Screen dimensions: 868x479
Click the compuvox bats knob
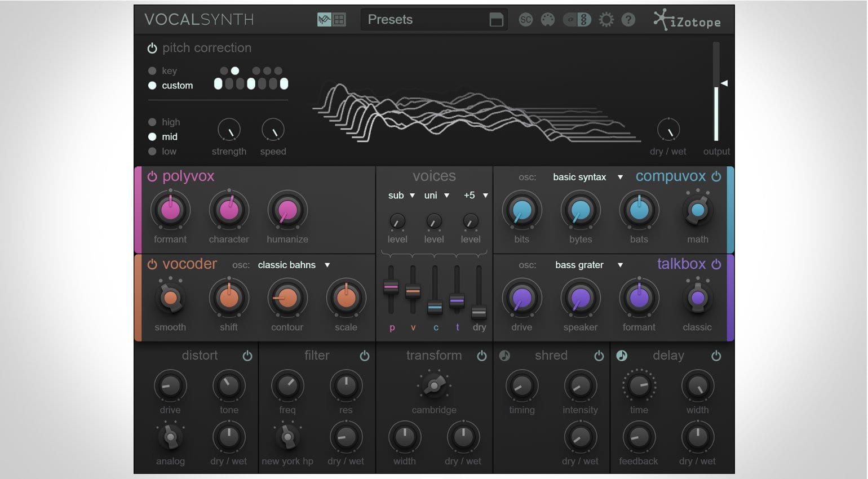tap(639, 210)
